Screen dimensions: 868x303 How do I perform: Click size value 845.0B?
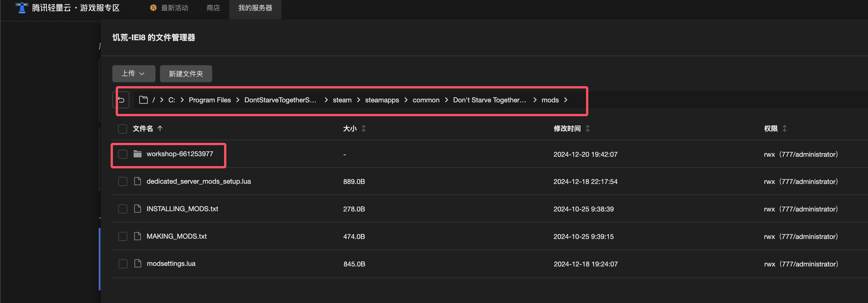pyautogui.click(x=354, y=264)
